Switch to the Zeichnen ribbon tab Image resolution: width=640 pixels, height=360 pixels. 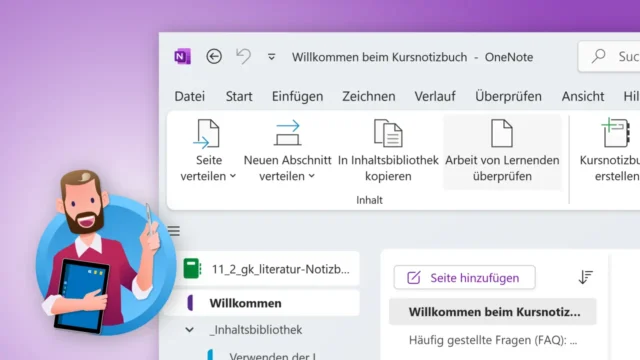tap(369, 96)
